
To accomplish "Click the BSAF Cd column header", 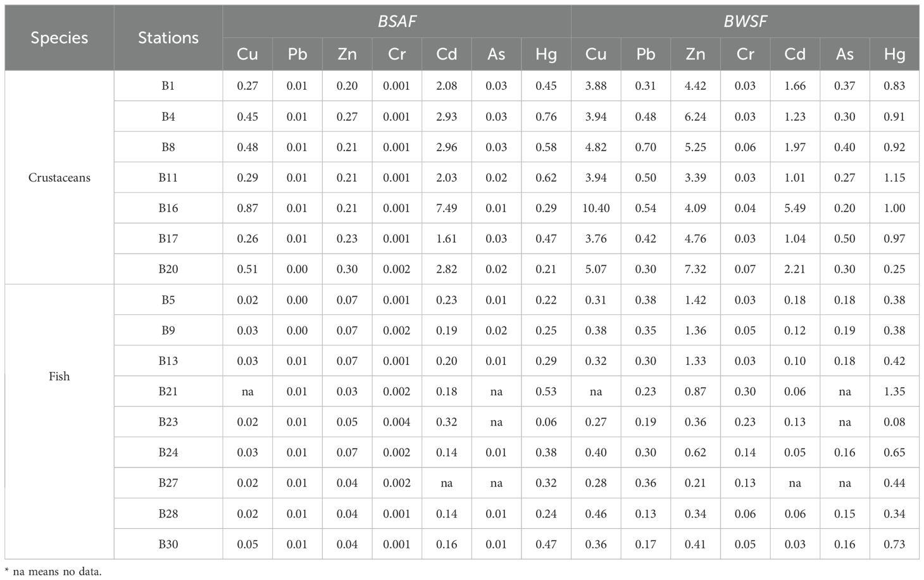I will [x=447, y=54].
